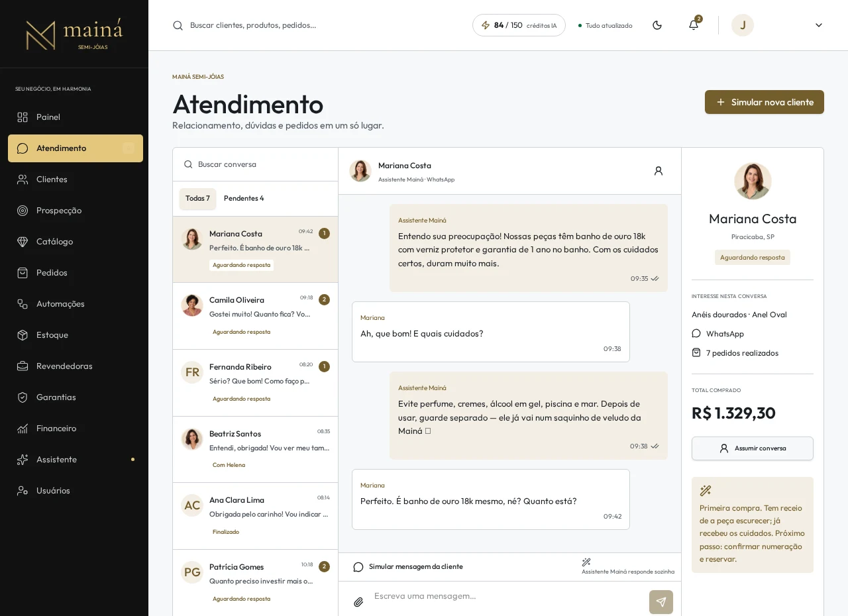Open the Estoque section

coord(76,335)
